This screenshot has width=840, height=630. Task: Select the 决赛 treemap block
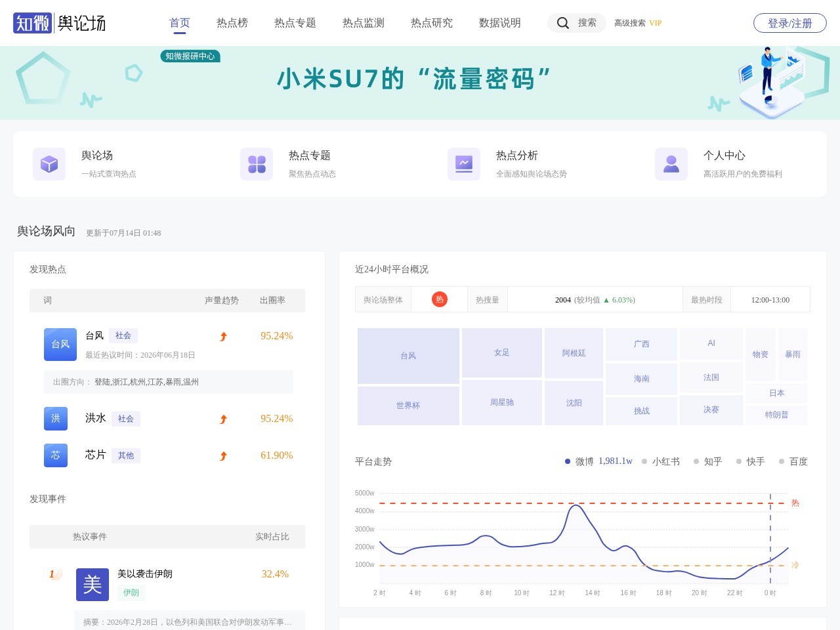point(711,409)
